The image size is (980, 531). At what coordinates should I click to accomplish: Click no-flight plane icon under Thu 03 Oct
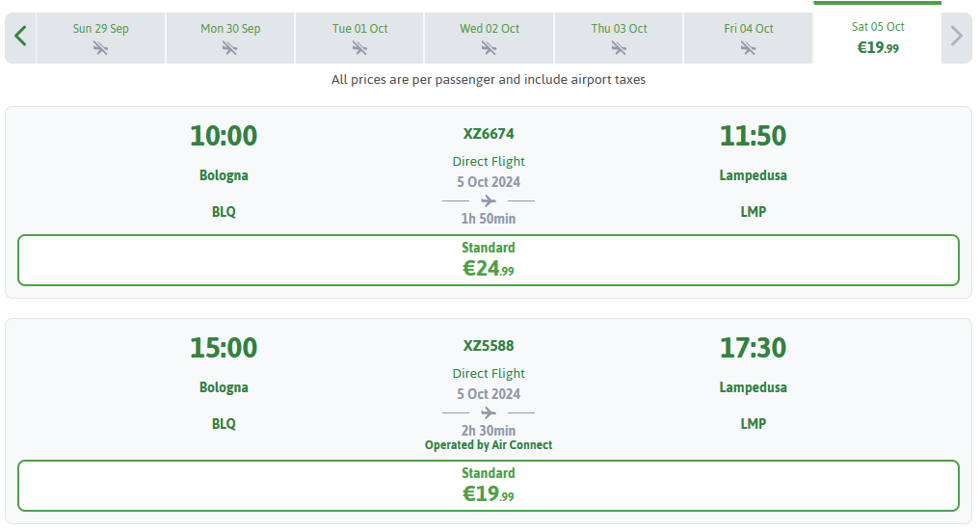coord(619,48)
